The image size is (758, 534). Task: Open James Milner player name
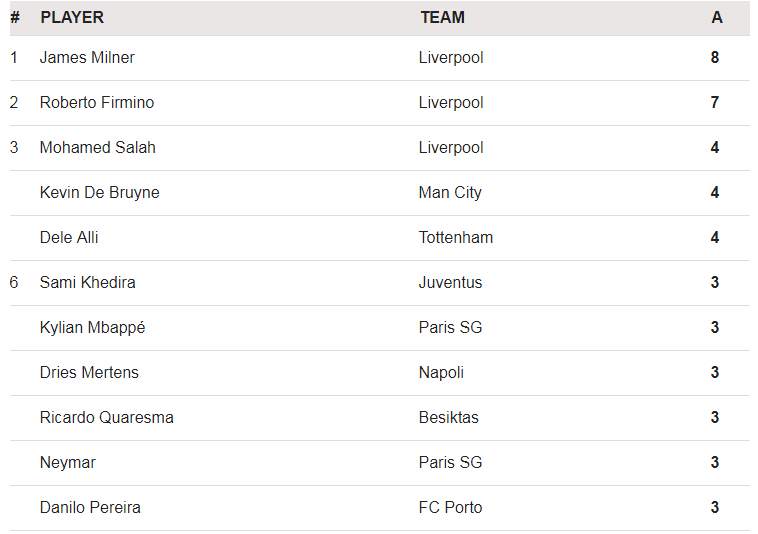[x=87, y=58]
